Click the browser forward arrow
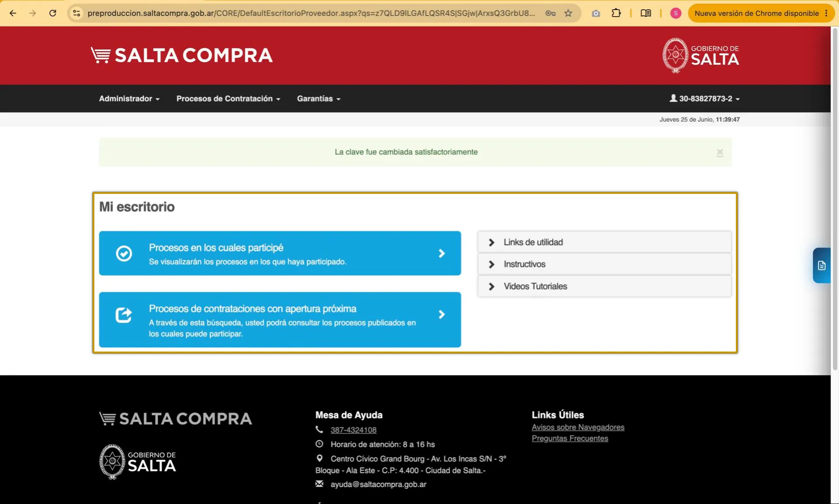The image size is (839, 504). (x=33, y=13)
